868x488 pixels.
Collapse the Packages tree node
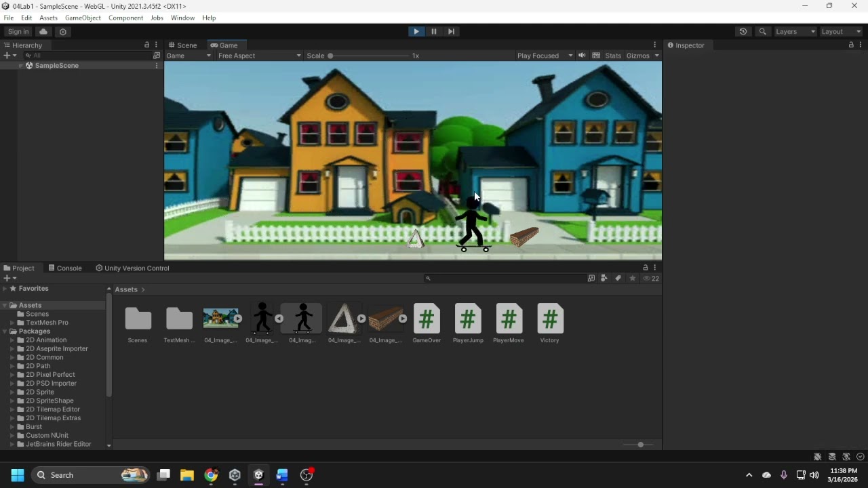click(5, 331)
